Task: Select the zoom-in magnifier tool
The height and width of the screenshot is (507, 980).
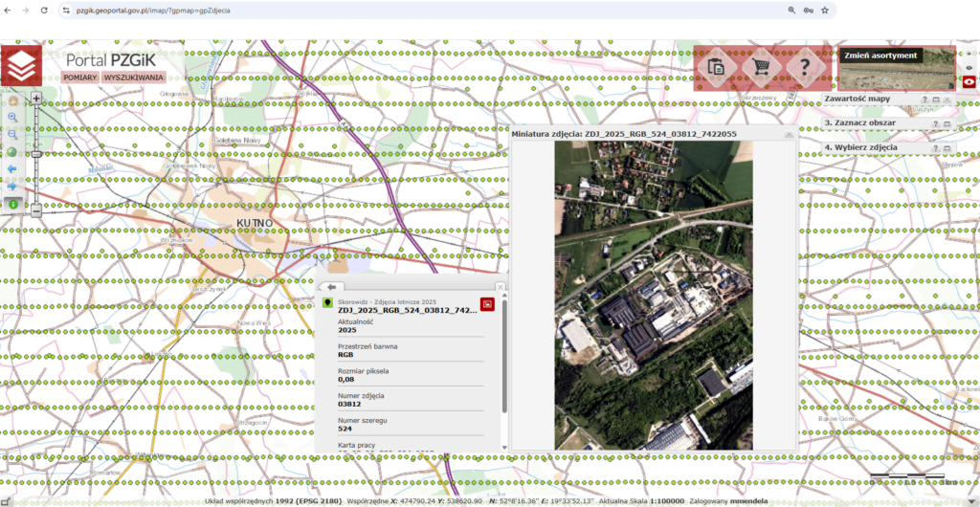Action: (13, 117)
